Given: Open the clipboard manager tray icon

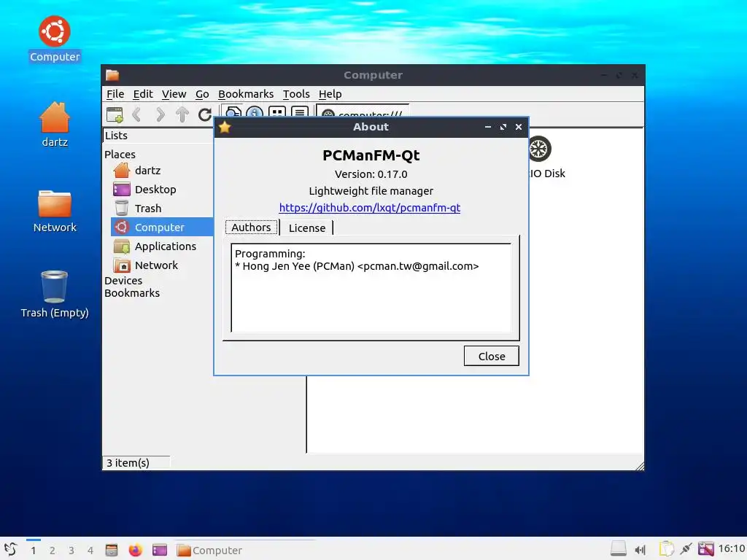Looking at the screenshot, I should (x=667, y=549).
